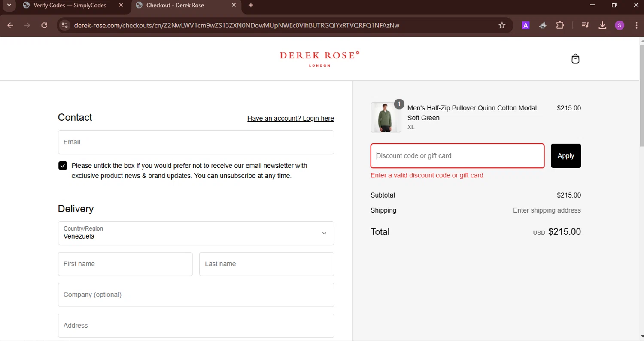Bookmark this page with star icon

(502, 25)
